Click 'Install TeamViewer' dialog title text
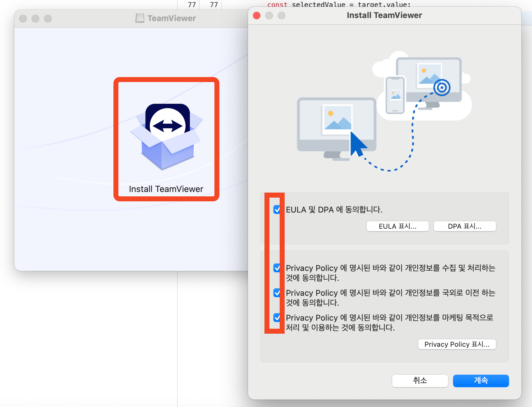 [x=384, y=15]
